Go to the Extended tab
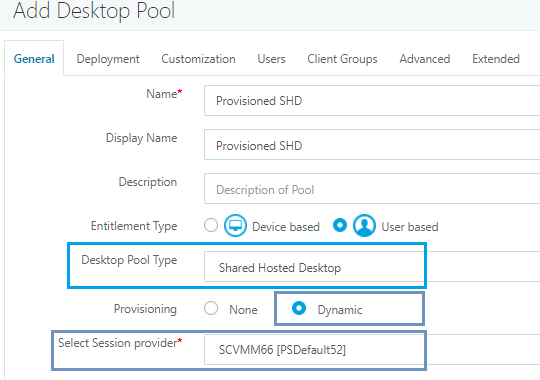 click(496, 59)
